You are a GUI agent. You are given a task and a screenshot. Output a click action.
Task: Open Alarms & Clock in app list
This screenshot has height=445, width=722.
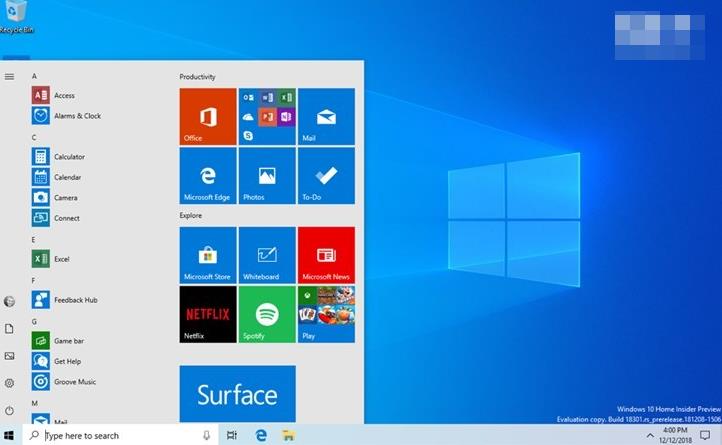(x=66, y=116)
